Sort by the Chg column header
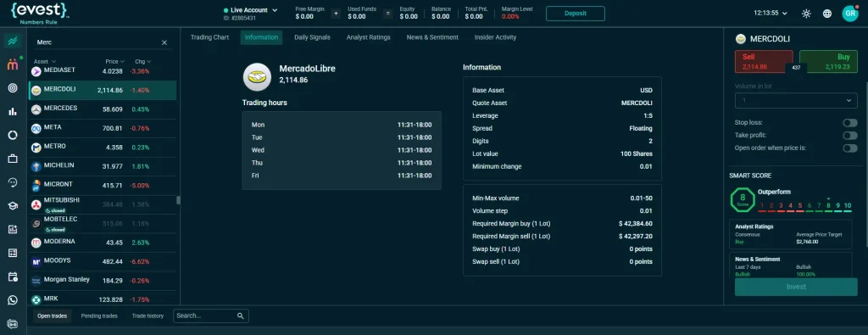868x335 pixels. click(x=142, y=61)
